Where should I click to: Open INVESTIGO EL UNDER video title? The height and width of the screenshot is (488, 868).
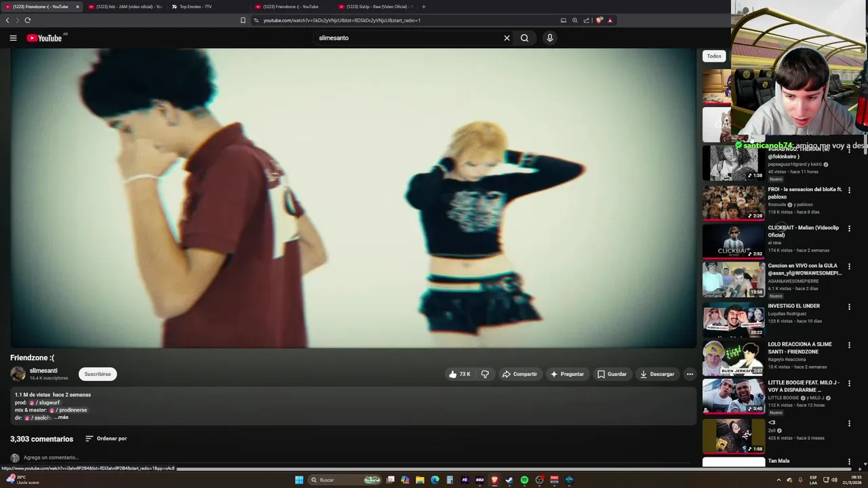[793, 306]
